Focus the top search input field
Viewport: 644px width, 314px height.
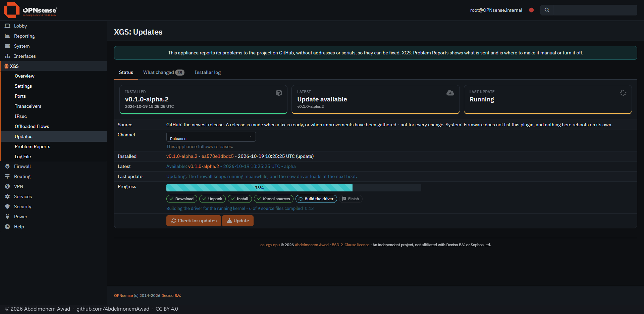pos(589,10)
